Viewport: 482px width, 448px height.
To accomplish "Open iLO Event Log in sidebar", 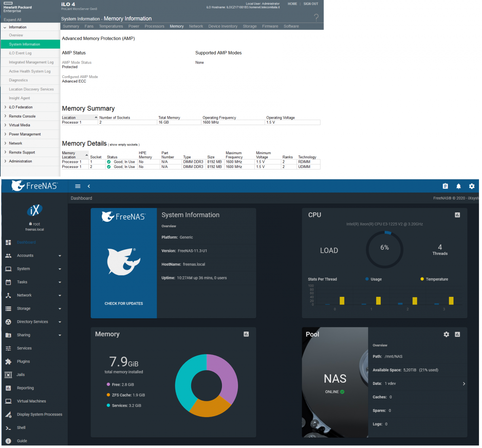I will tap(20, 53).
